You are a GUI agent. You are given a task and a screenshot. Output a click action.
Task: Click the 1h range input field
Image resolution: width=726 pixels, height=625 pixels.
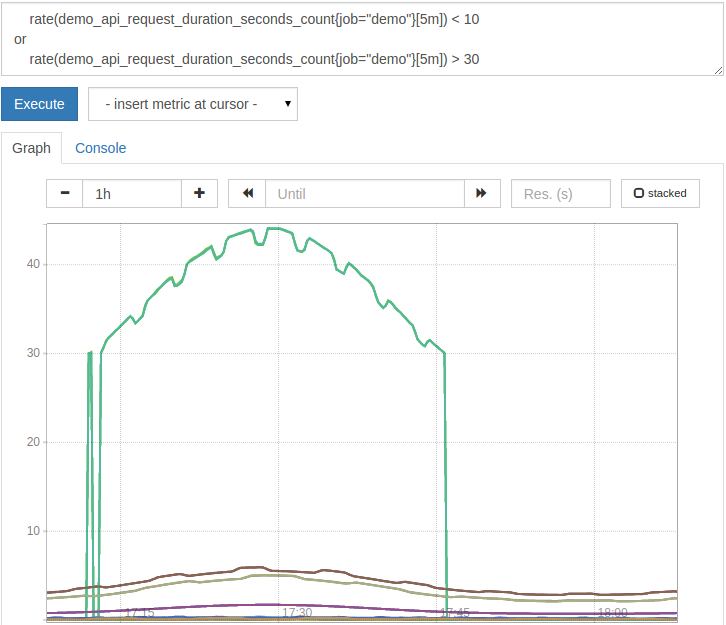[x=132, y=194]
